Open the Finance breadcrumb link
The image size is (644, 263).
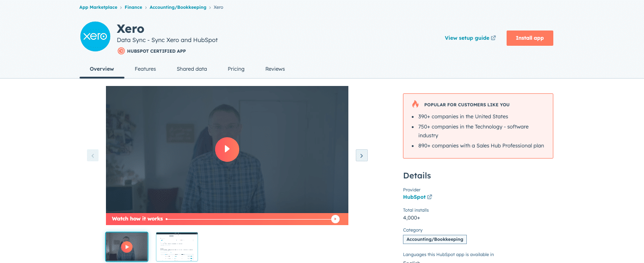[x=133, y=7]
